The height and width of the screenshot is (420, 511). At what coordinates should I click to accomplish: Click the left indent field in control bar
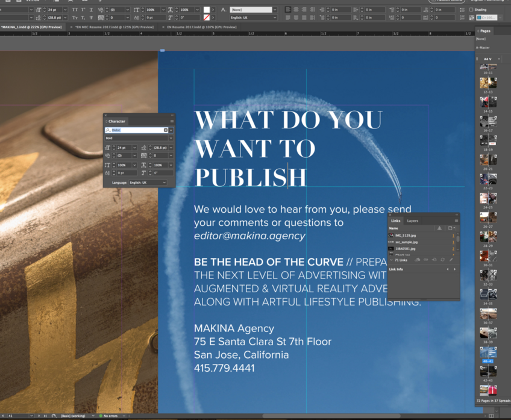click(x=340, y=10)
